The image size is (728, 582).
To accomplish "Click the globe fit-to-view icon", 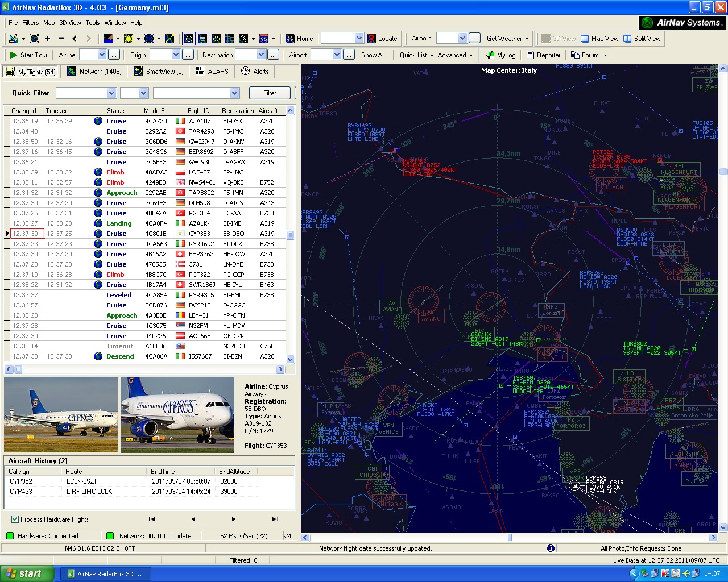I will coord(34,39).
